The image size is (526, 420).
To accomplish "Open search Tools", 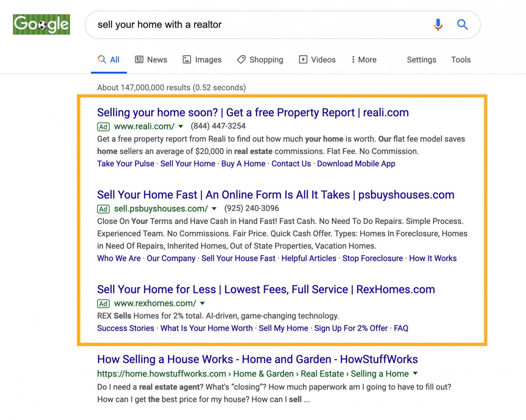I will [461, 60].
